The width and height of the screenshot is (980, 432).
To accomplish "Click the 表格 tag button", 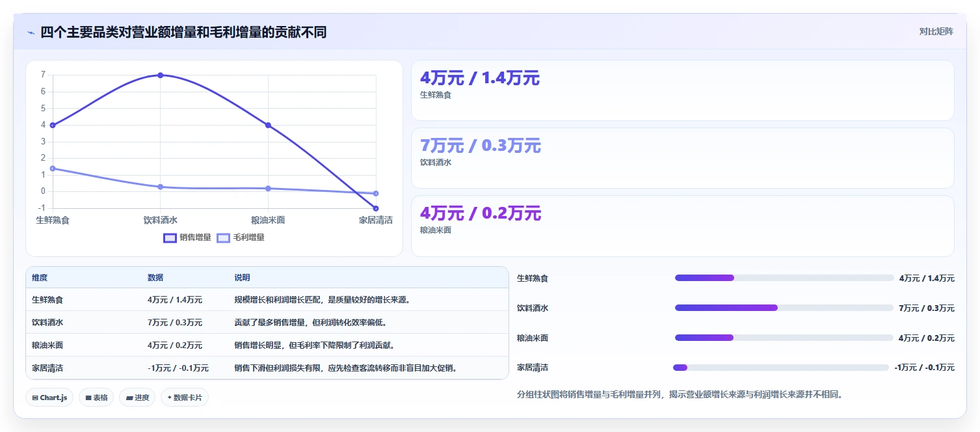I will 96,398.
